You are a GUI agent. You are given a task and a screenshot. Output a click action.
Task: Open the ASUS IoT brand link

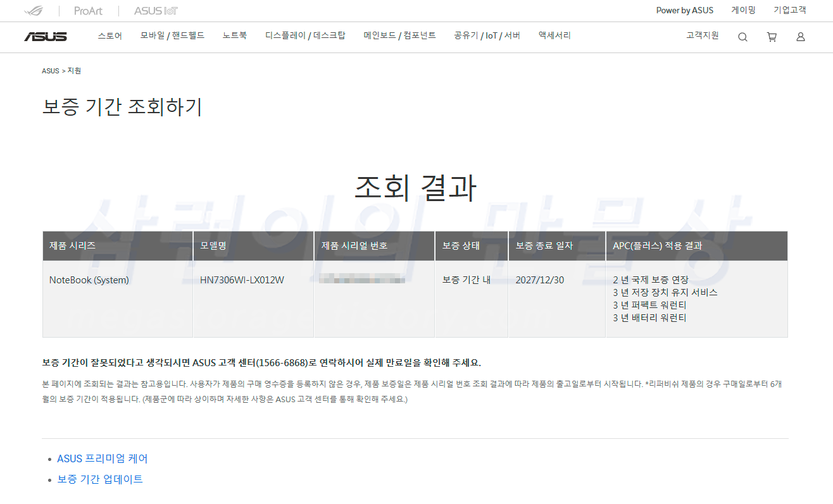[x=156, y=11]
